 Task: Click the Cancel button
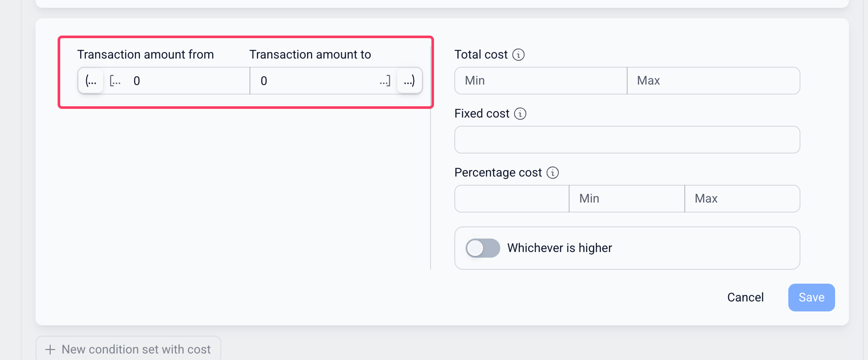click(x=745, y=298)
